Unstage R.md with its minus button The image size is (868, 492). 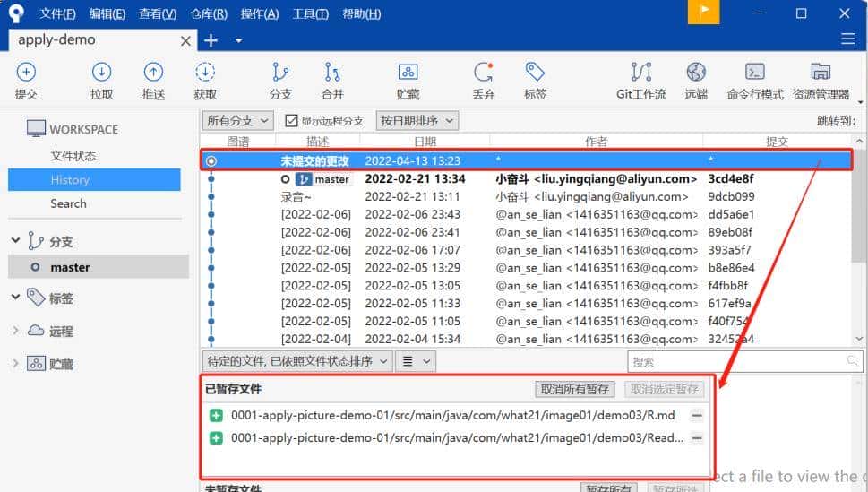pyautogui.click(x=697, y=416)
